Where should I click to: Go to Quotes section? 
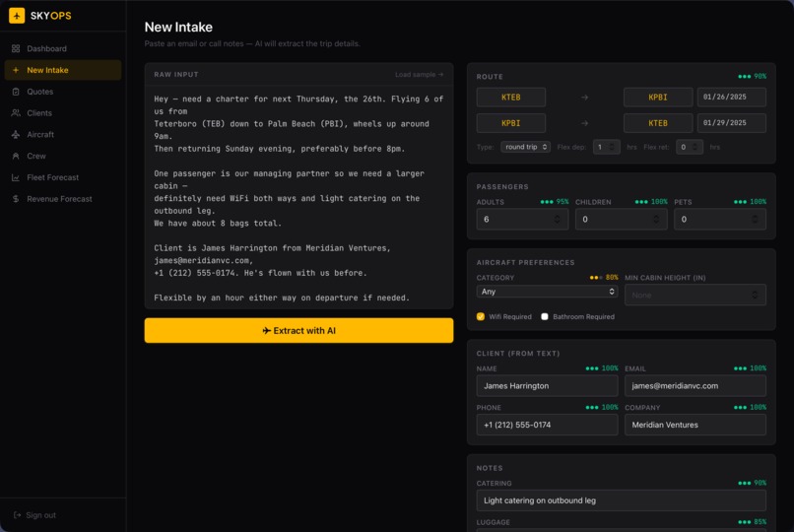pos(63,92)
